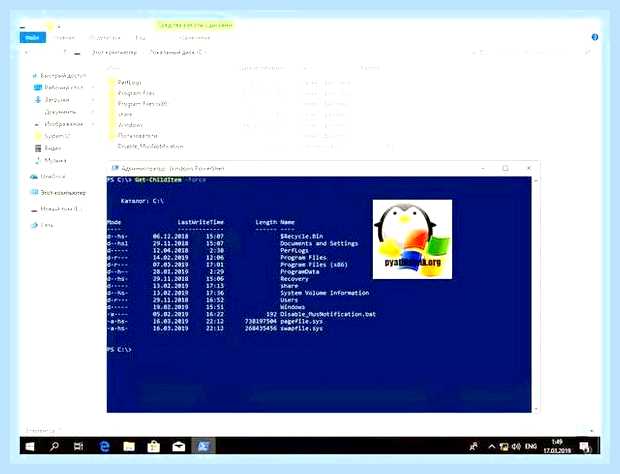Open Видео in the sidebar
This screenshot has width=620, height=474.
coord(52,148)
